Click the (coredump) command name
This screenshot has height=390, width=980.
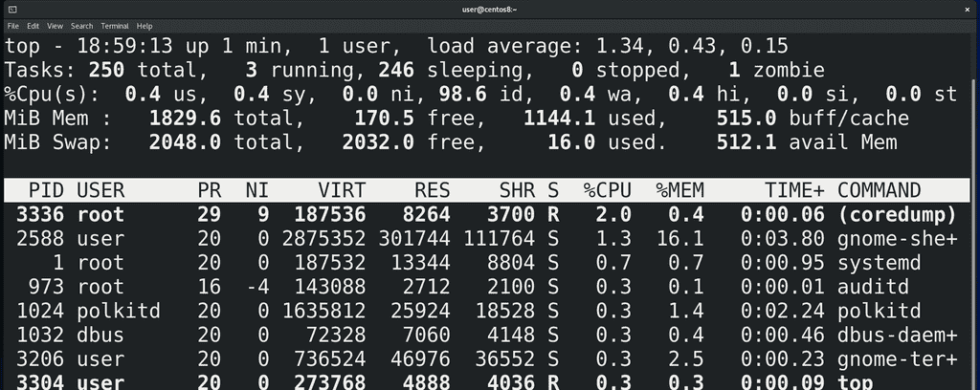point(897,215)
